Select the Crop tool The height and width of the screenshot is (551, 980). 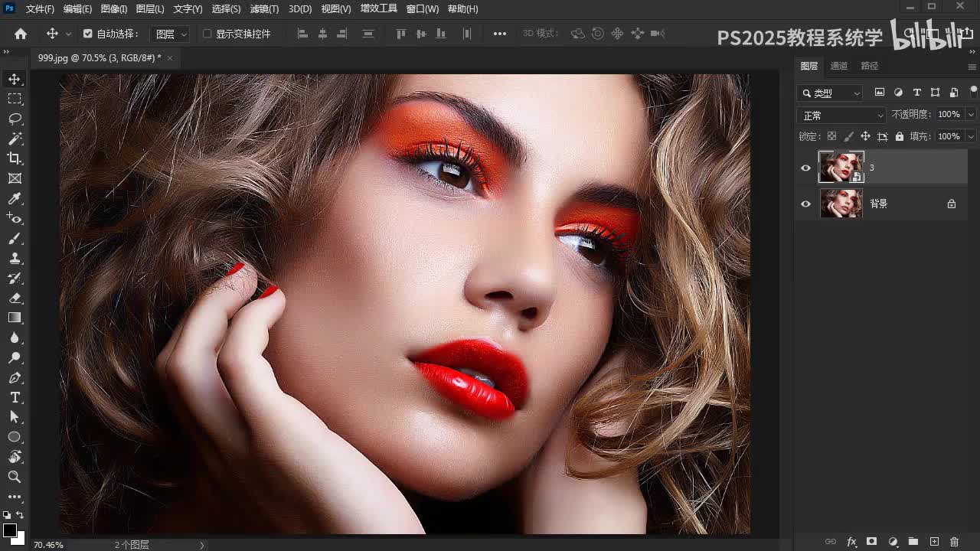pos(15,158)
